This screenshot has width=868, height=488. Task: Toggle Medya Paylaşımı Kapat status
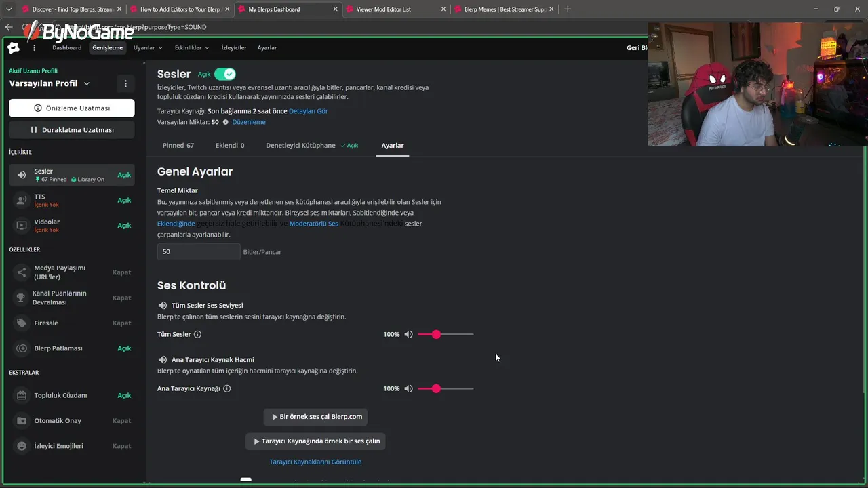122,272
